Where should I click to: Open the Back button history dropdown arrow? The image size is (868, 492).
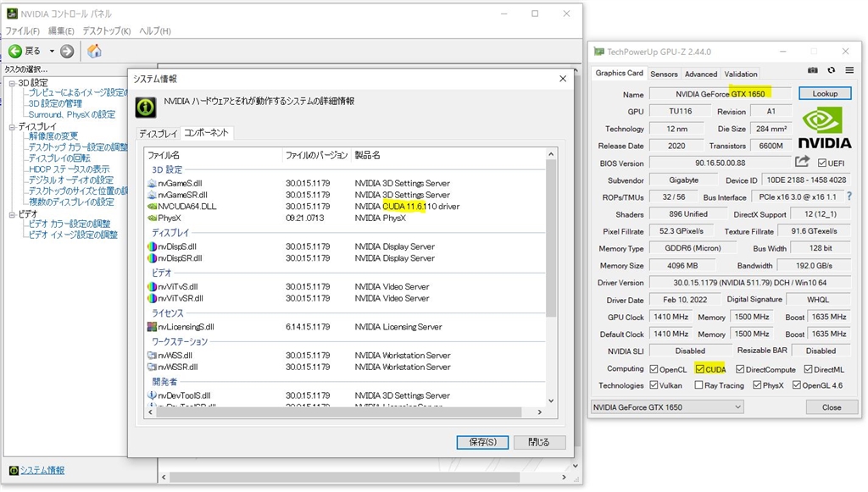pos(52,52)
